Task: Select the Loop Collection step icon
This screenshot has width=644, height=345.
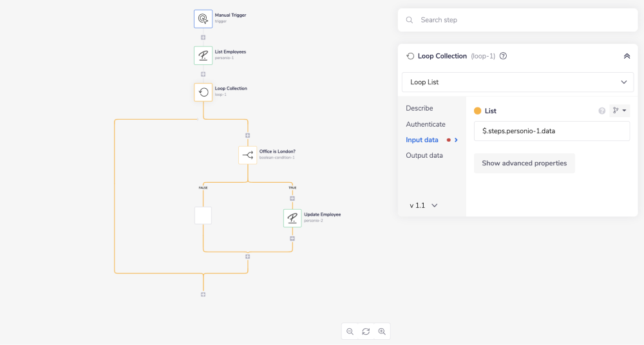Action: [203, 92]
